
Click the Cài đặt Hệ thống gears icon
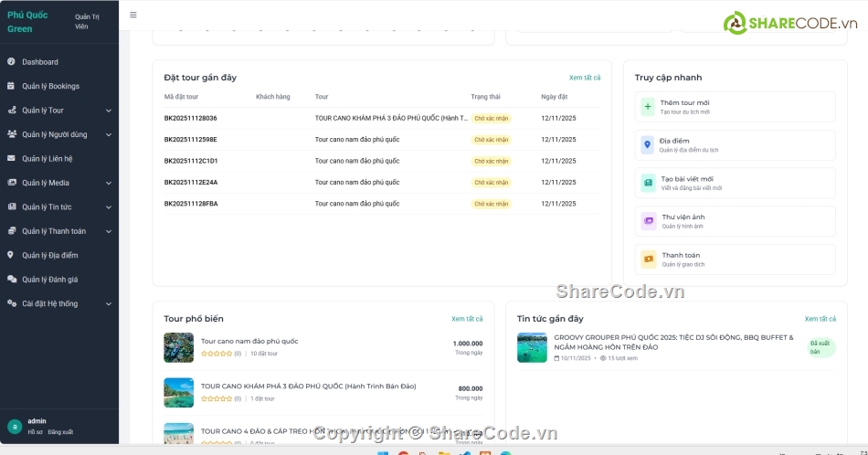(12, 303)
